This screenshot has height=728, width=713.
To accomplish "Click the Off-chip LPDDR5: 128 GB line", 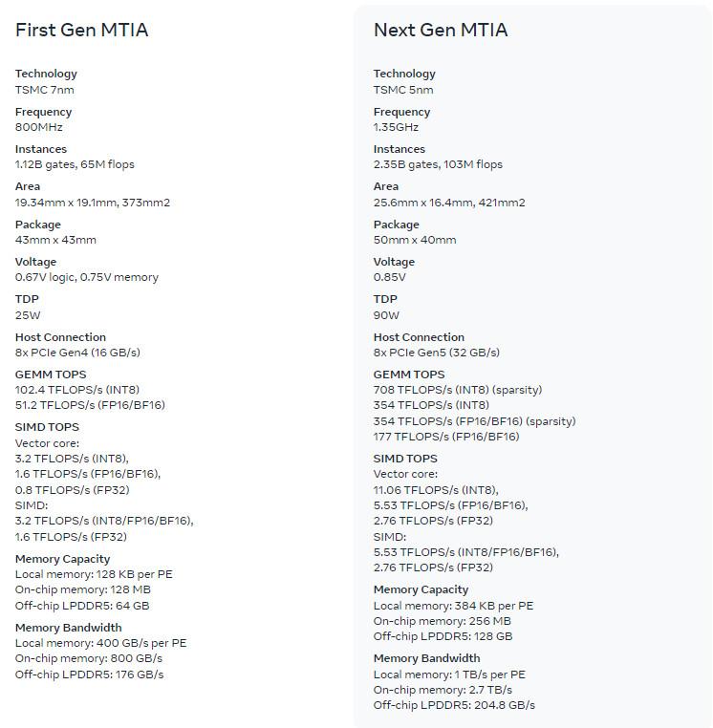I will point(443,636).
